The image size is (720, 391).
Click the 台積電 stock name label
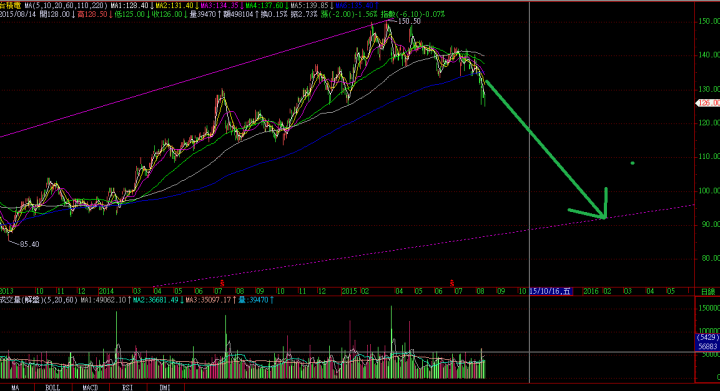[x=11, y=6]
